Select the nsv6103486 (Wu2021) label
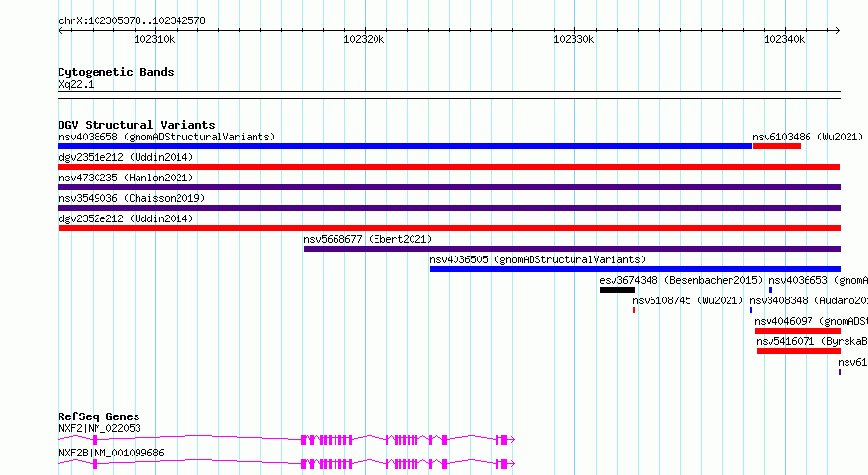 pos(808,137)
